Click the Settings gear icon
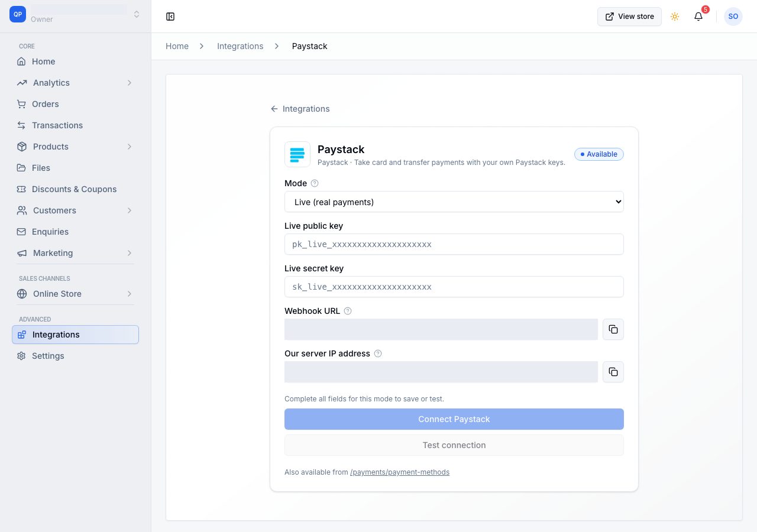Image resolution: width=757 pixels, height=532 pixels. pyautogui.click(x=21, y=356)
